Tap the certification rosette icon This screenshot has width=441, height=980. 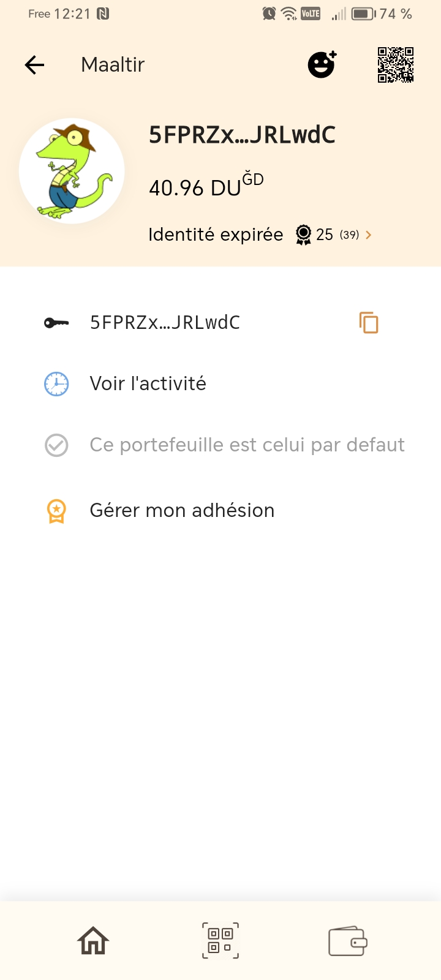[303, 235]
